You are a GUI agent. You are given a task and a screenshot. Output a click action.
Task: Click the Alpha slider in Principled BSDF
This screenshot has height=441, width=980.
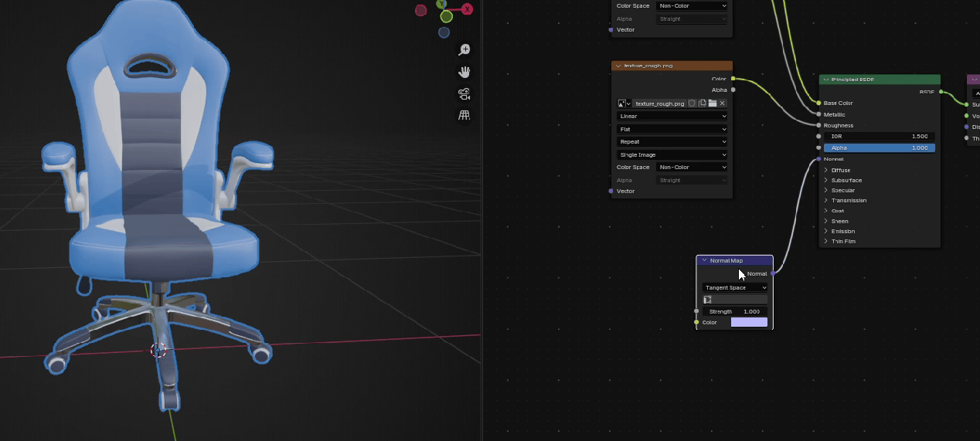879,148
